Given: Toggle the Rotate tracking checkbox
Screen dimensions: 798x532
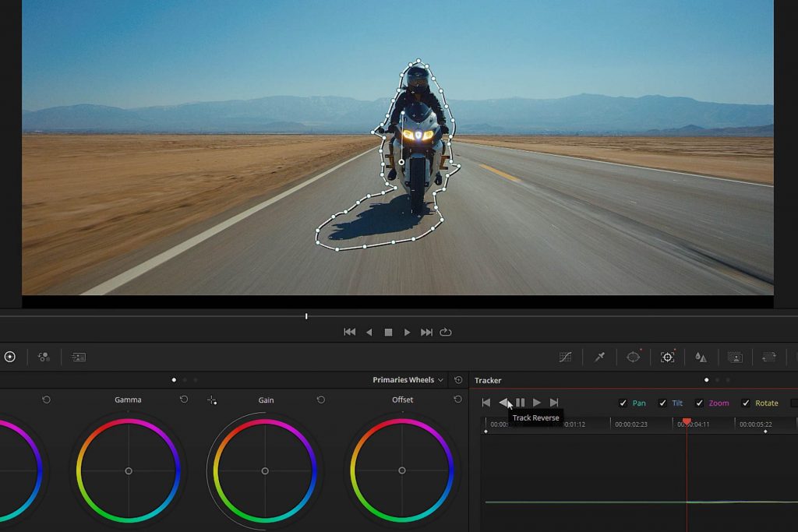Looking at the screenshot, I should pyautogui.click(x=745, y=403).
